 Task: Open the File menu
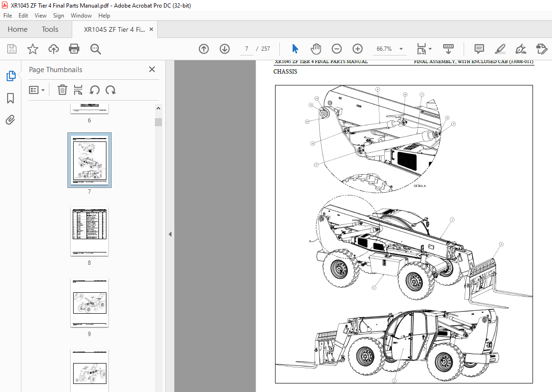[8, 16]
